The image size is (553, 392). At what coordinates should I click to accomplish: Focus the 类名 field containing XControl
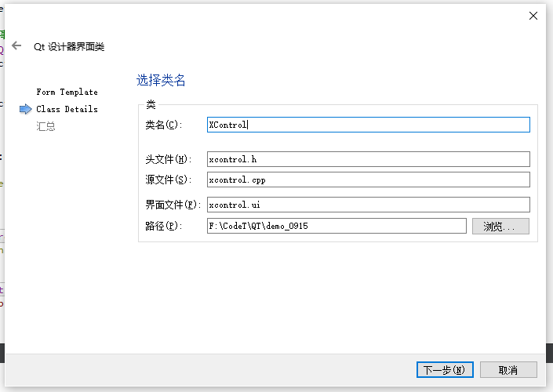pos(368,125)
